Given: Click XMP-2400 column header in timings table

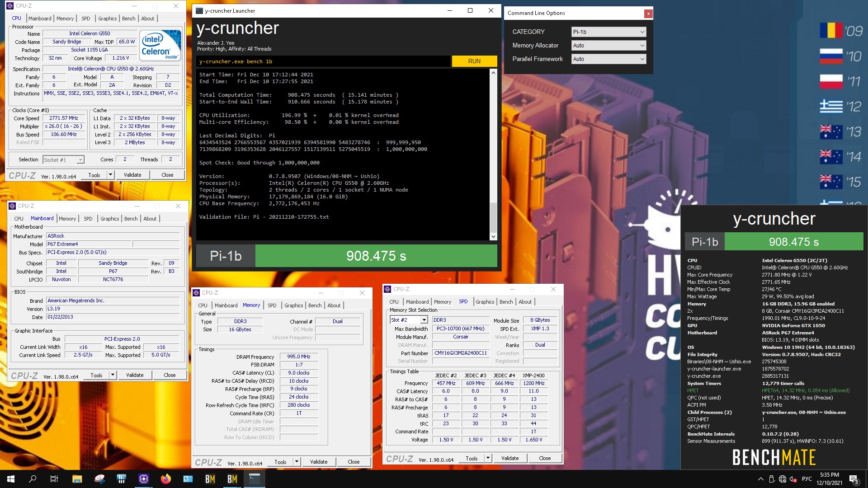Looking at the screenshot, I should [x=533, y=375].
